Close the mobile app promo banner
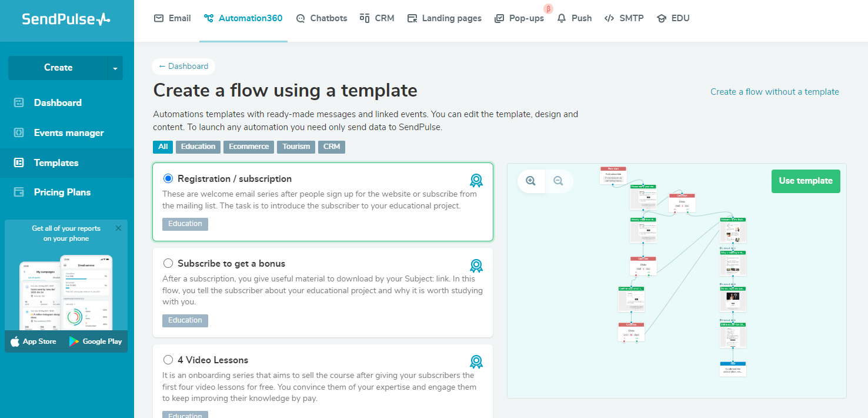The width and height of the screenshot is (868, 418). pos(118,228)
